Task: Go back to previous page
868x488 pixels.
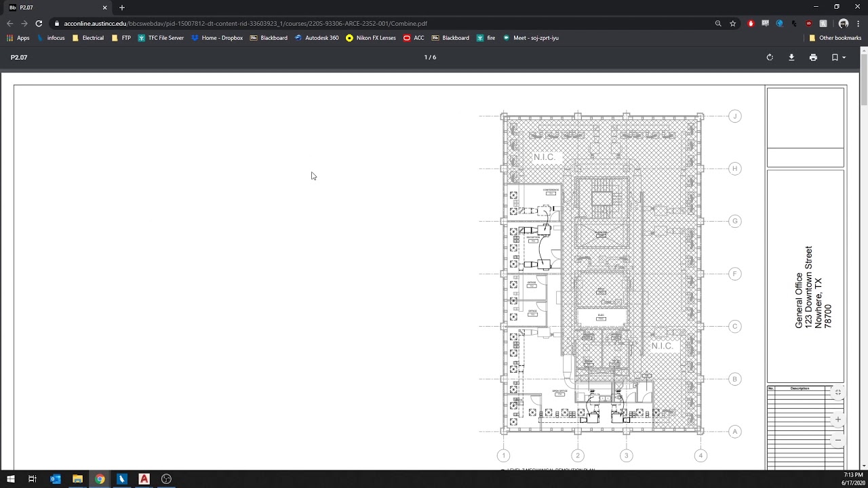Action: pyautogui.click(x=9, y=23)
